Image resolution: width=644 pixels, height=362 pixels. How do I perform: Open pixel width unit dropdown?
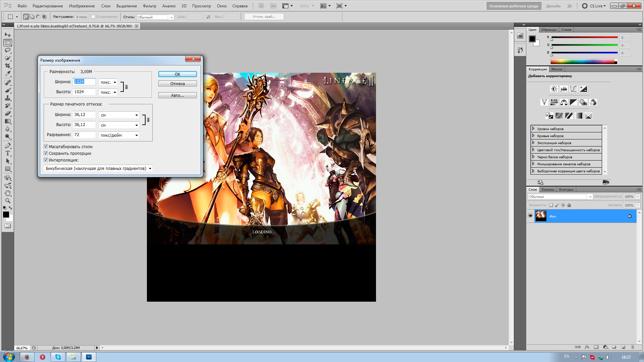[108, 82]
